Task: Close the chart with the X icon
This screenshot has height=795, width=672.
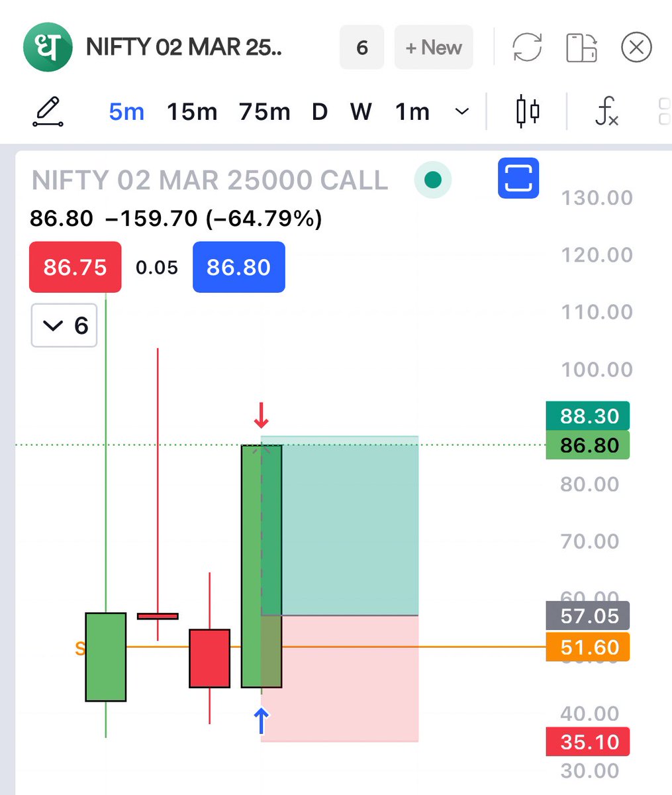Action: tap(636, 47)
